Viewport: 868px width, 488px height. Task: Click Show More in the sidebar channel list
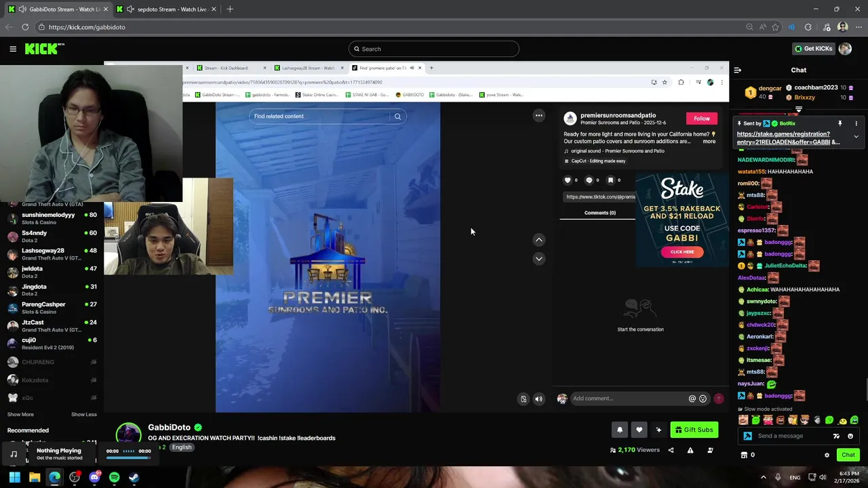click(x=20, y=414)
